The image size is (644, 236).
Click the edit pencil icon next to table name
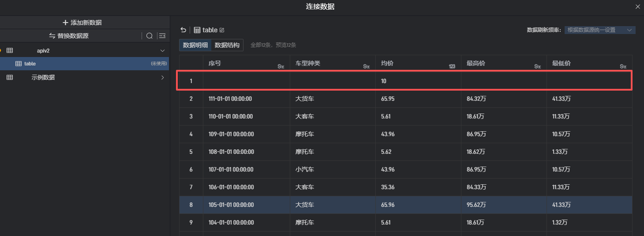pos(222,30)
